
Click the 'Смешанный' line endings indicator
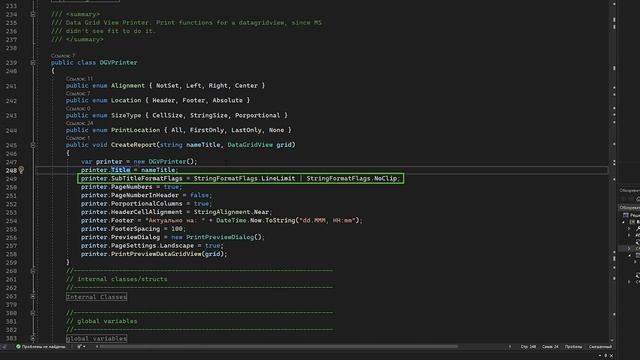(600, 347)
